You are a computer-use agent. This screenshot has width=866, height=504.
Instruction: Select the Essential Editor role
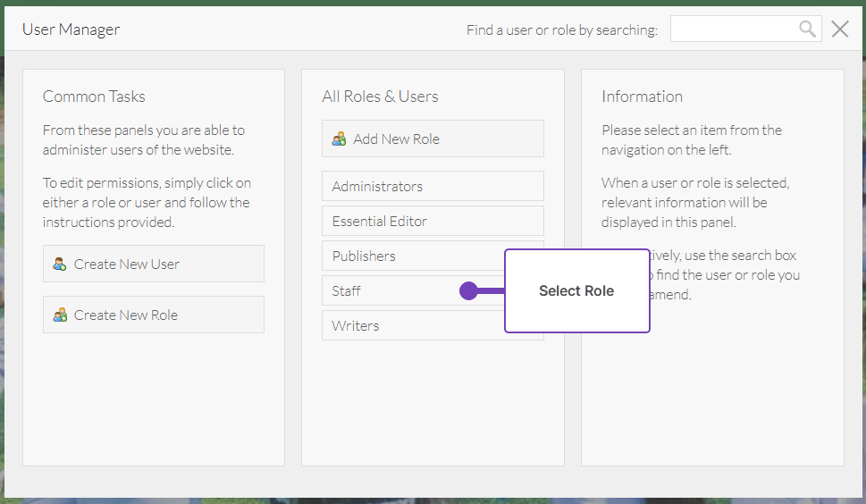tap(433, 221)
